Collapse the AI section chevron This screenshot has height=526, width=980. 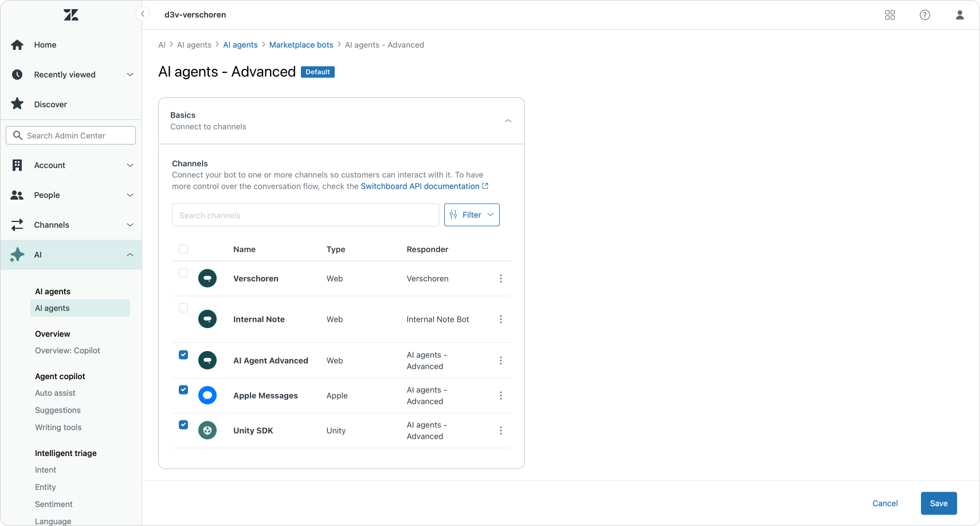[130, 255]
